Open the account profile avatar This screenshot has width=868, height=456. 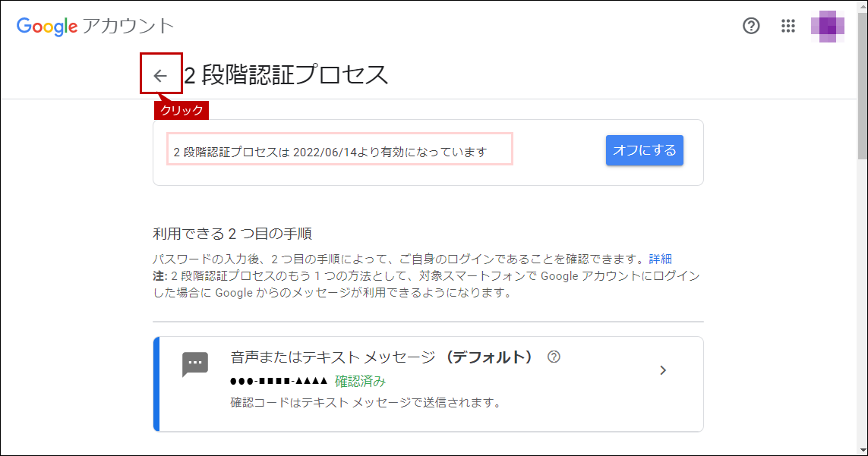(x=827, y=26)
